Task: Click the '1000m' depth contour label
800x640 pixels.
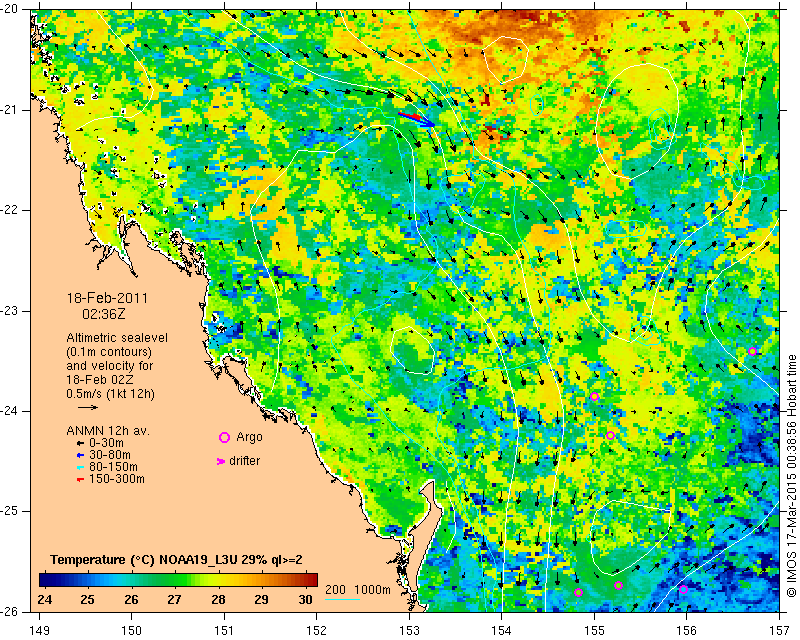Action: pyautogui.click(x=372, y=590)
